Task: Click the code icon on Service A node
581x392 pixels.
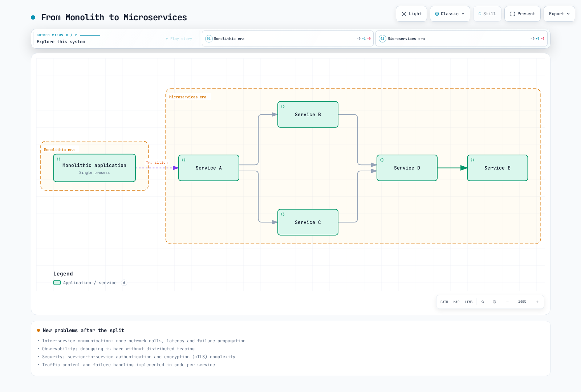Action: [x=183, y=160]
